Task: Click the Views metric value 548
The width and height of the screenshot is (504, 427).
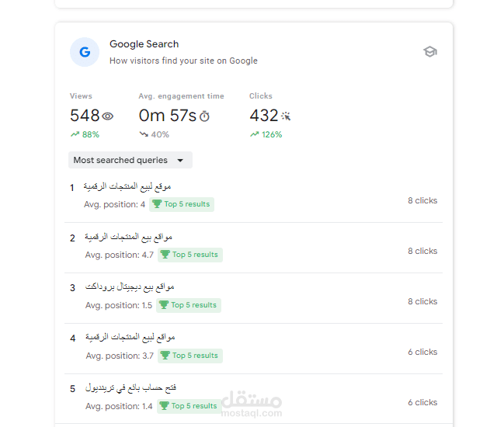Action: pos(85,116)
